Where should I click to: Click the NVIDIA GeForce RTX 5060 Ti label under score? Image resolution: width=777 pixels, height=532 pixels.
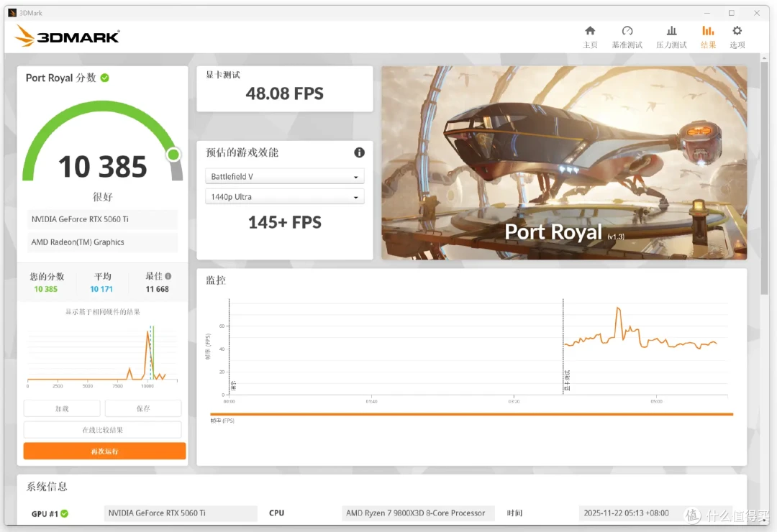[103, 219]
